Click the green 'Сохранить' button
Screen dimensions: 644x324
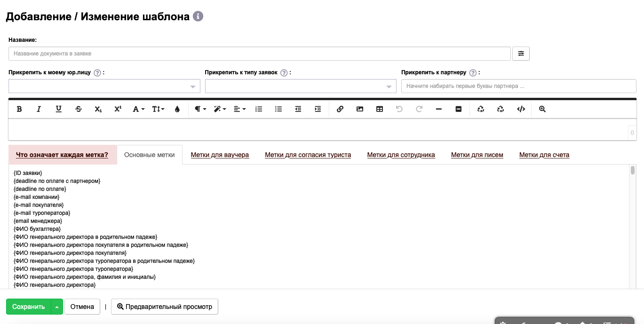(x=28, y=307)
